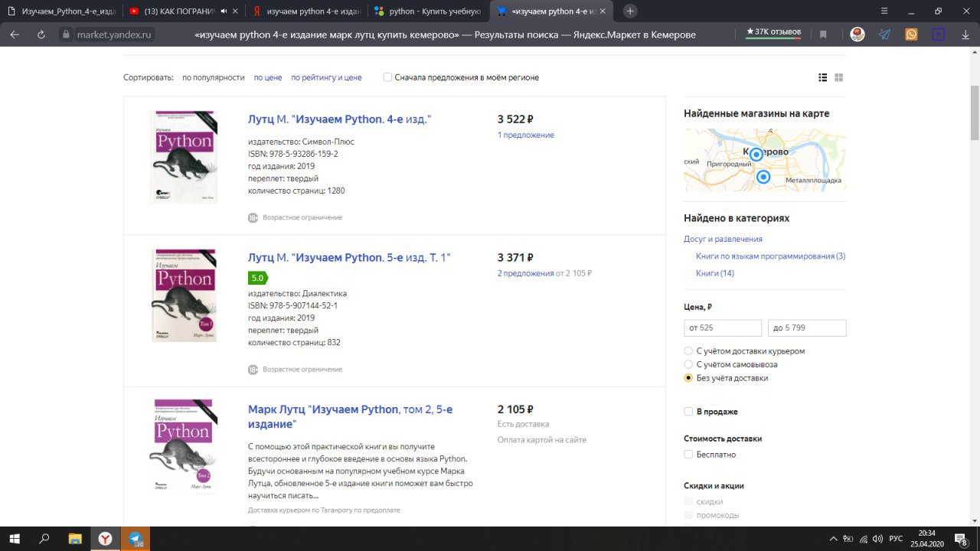Select 'С учётом самовывоза' option
The image size is (980, 551).
(x=688, y=364)
